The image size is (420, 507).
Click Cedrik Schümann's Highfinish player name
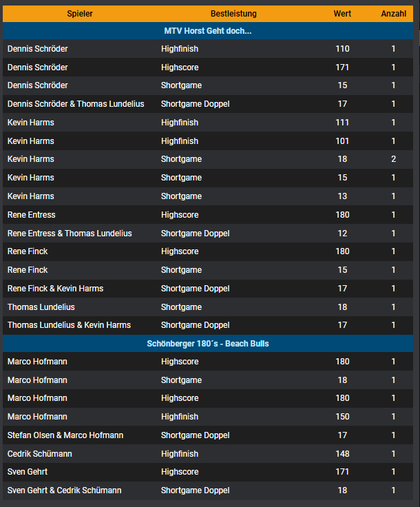click(40, 454)
